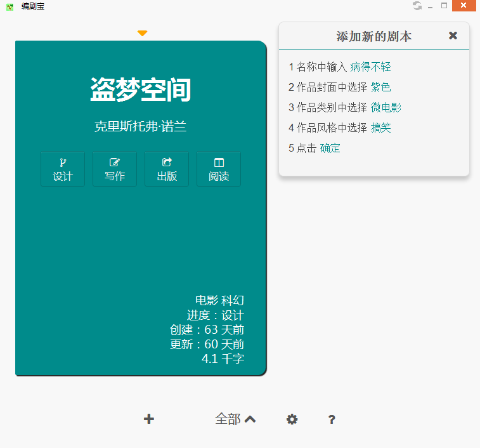This screenshot has width=480, height=448.
Task: Click the 添加新的剧本 panel heading
Action: [x=373, y=36]
